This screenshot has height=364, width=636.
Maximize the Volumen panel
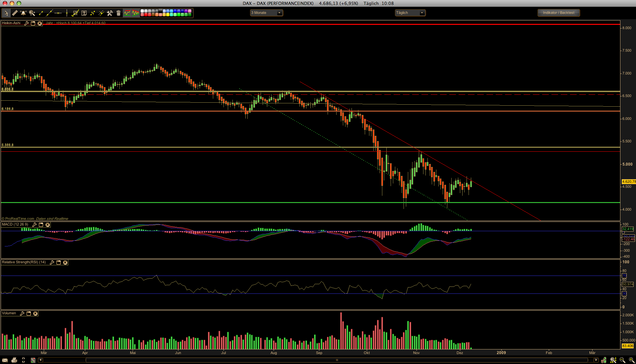(x=29, y=313)
